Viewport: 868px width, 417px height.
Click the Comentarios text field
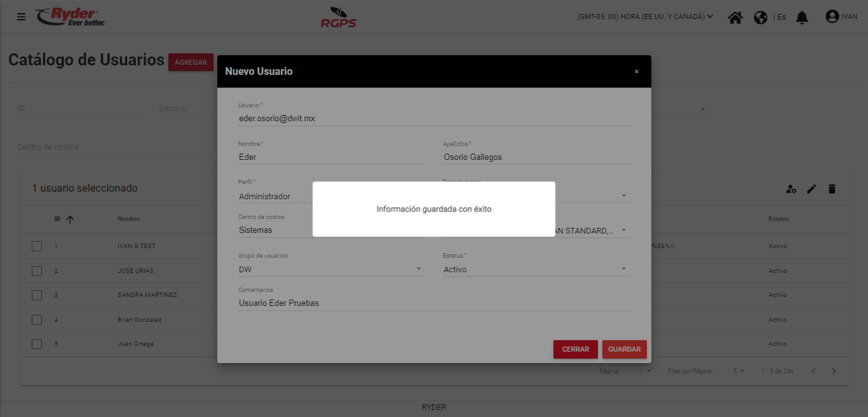pos(433,303)
